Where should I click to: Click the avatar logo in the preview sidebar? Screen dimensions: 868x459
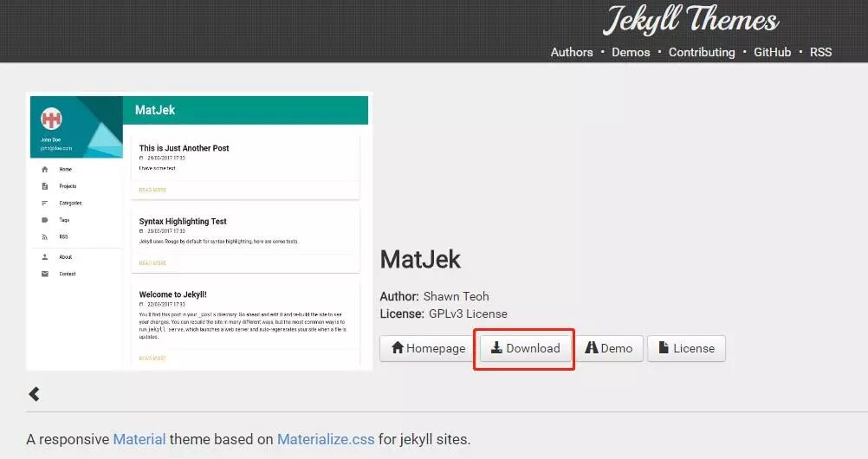(51, 119)
